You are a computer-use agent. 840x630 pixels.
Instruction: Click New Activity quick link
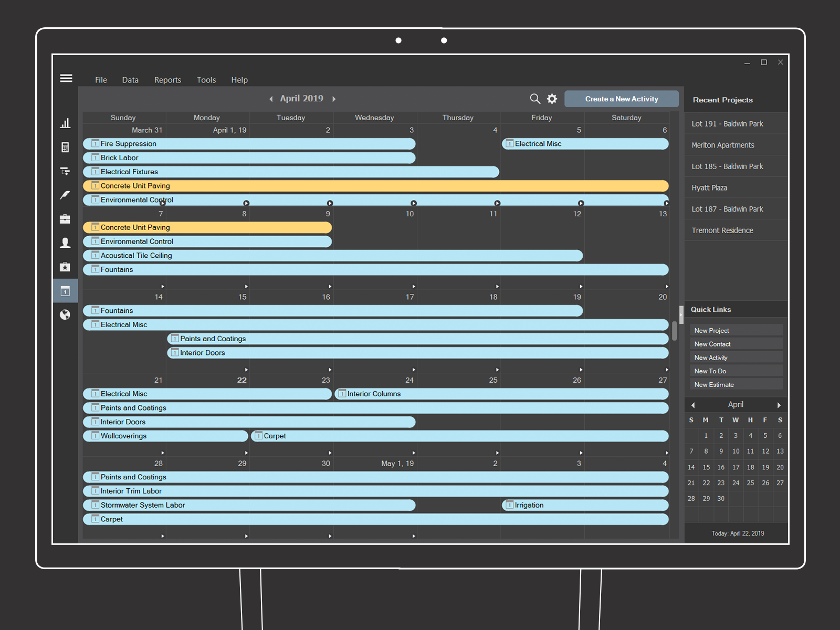[737, 358]
